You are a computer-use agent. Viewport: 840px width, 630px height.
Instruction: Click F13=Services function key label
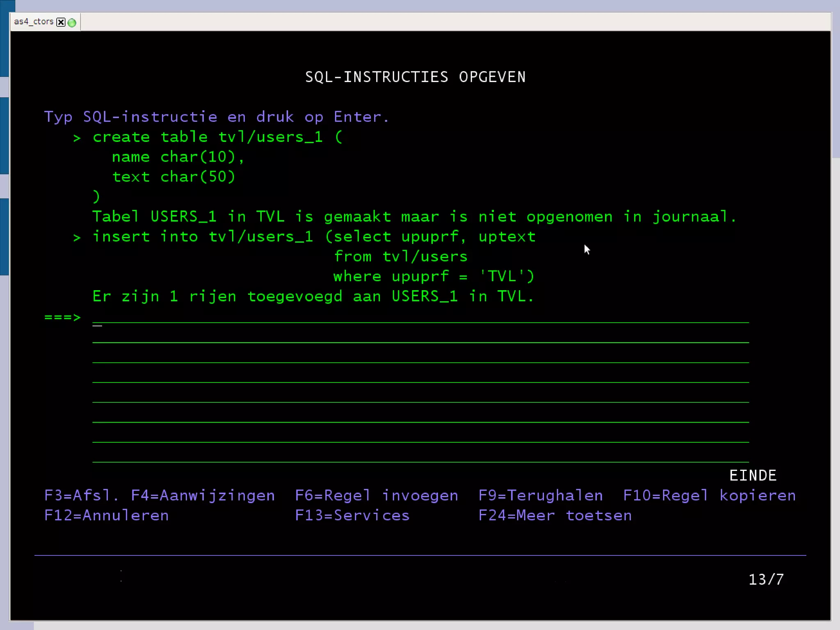pyautogui.click(x=352, y=515)
